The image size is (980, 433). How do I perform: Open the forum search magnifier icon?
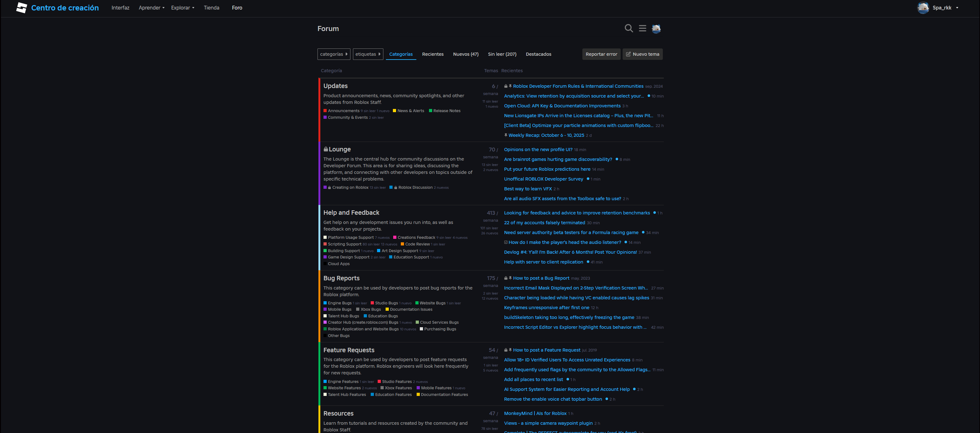point(629,29)
